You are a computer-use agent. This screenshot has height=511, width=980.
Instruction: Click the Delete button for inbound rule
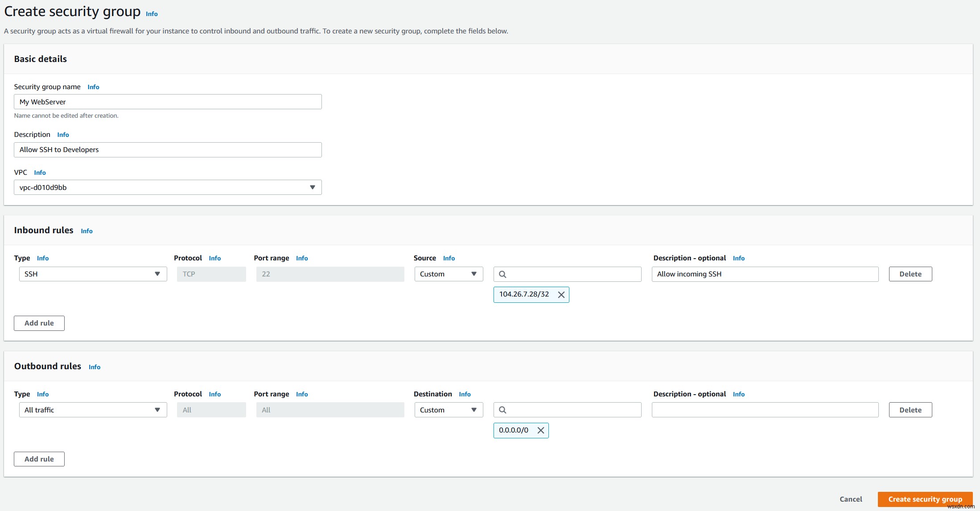[910, 274]
